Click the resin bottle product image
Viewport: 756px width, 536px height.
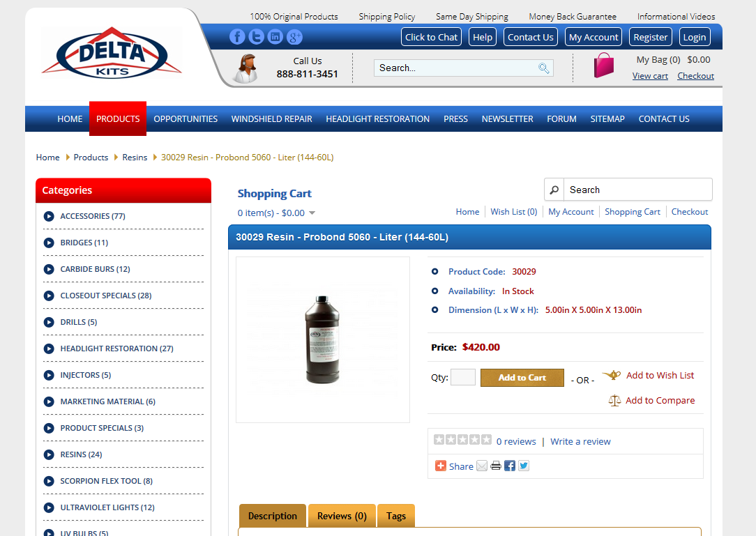click(x=322, y=340)
